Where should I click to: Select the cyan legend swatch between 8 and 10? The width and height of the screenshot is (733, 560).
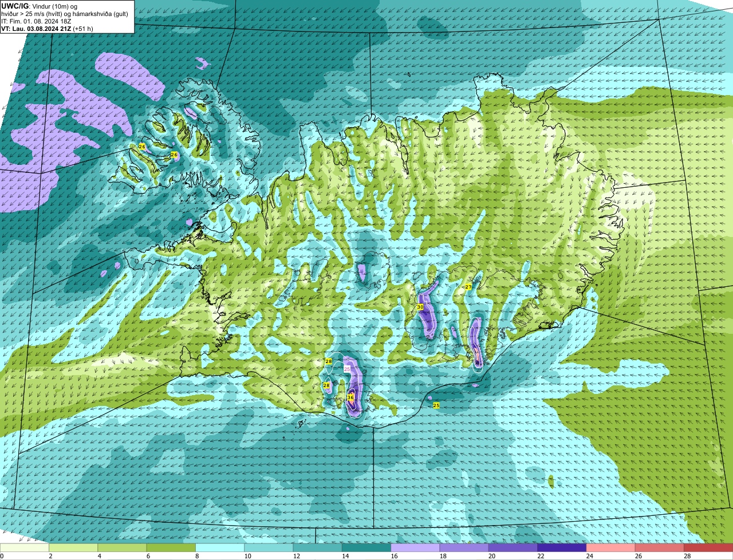[220, 547]
